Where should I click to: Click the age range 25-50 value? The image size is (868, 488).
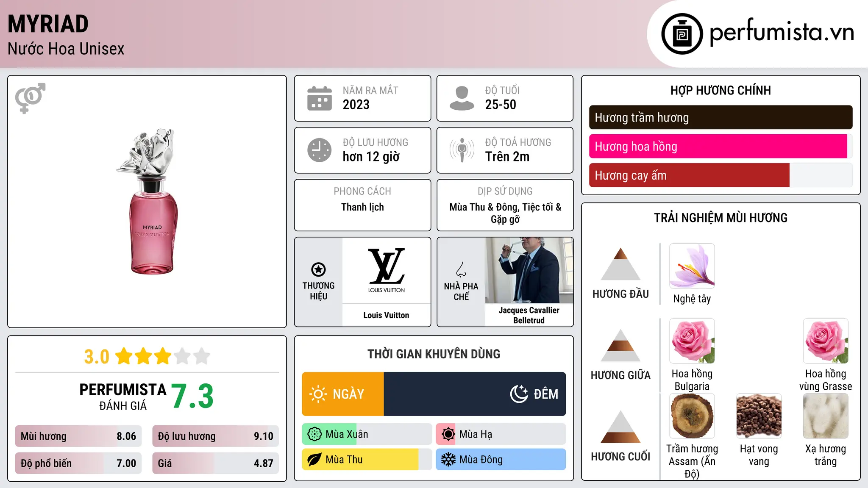501,105
